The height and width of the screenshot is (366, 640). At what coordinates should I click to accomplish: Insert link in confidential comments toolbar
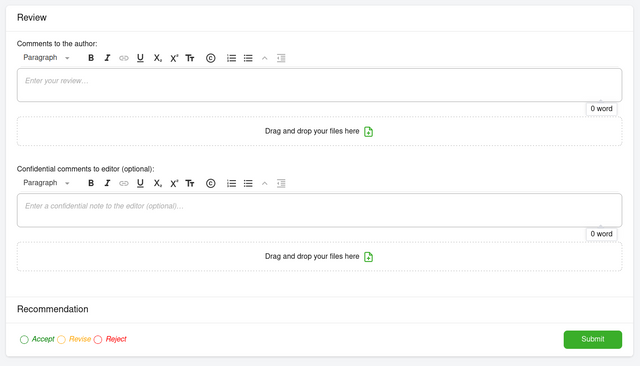(124, 184)
